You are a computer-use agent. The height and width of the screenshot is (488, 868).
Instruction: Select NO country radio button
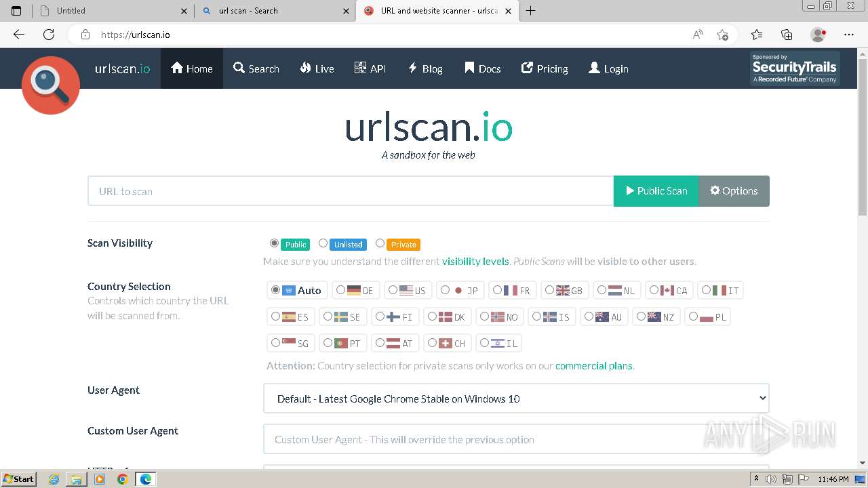[x=484, y=317]
